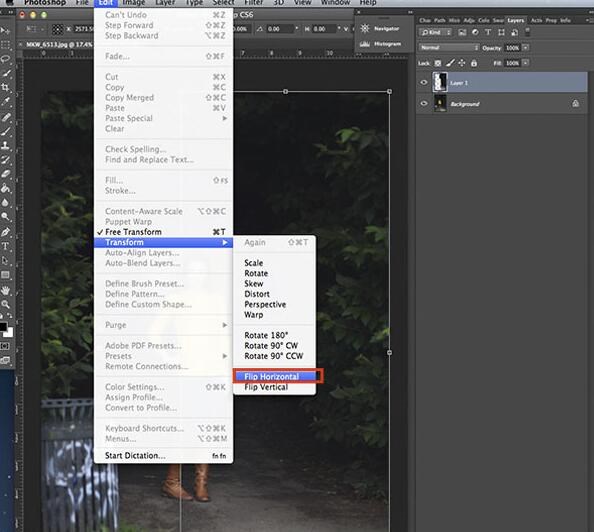Viewport: 594px width, 532px height.
Task: Click the Warp transform option
Action: coord(253,315)
